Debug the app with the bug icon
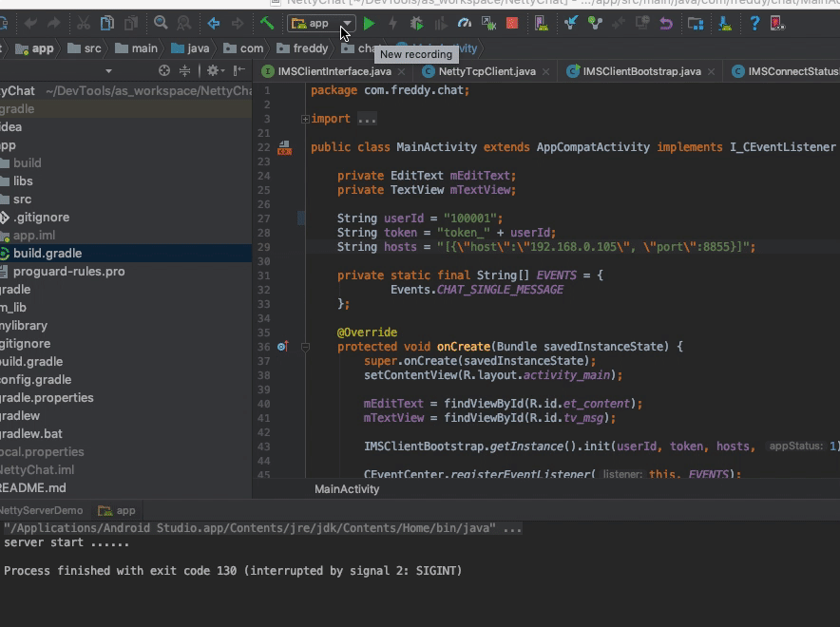This screenshot has width=840, height=627. coord(416,24)
